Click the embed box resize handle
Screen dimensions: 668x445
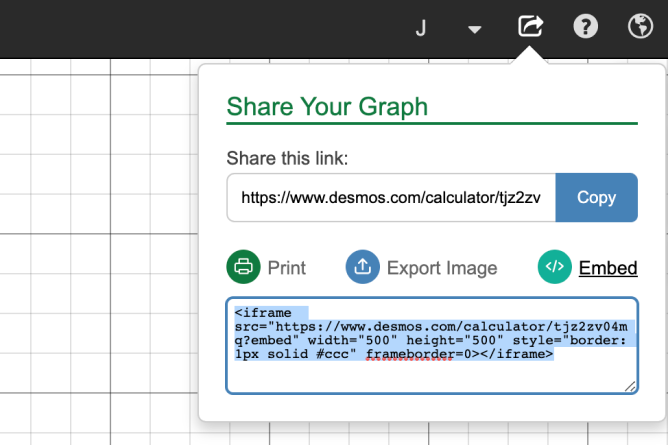tap(630, 386)
